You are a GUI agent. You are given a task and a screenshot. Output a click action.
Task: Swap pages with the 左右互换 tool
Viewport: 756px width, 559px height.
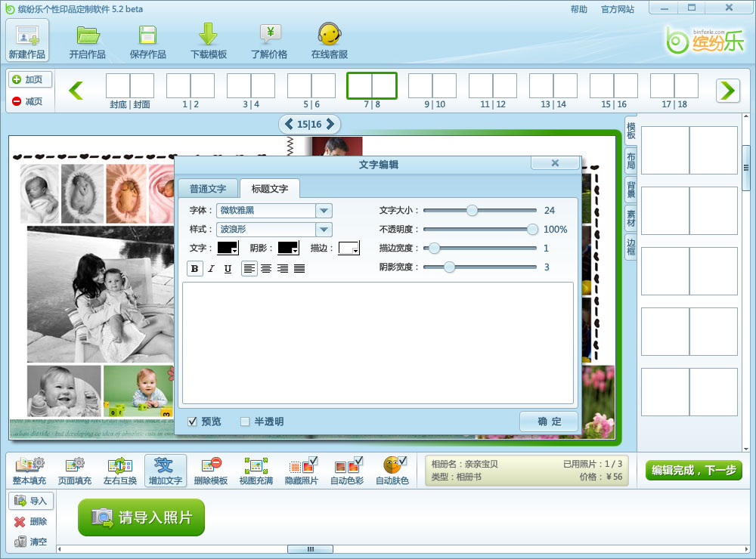[120, 470]
